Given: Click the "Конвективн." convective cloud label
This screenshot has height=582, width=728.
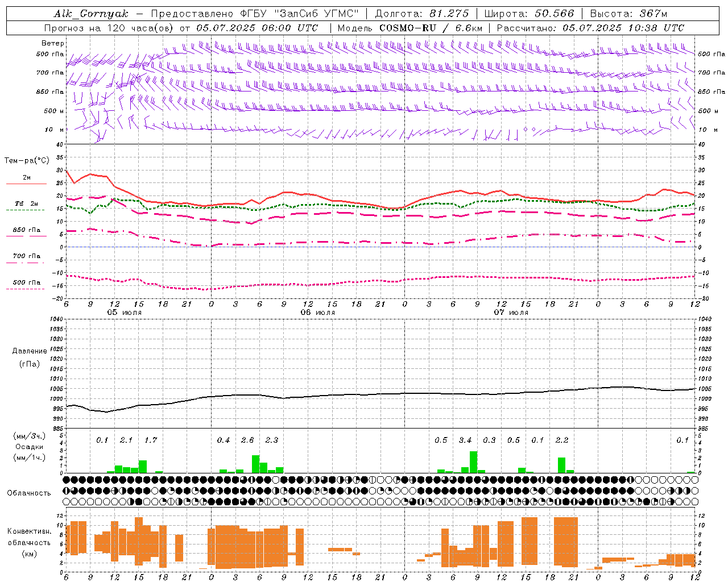Looking at the screenshot, I should click(29, 531).
